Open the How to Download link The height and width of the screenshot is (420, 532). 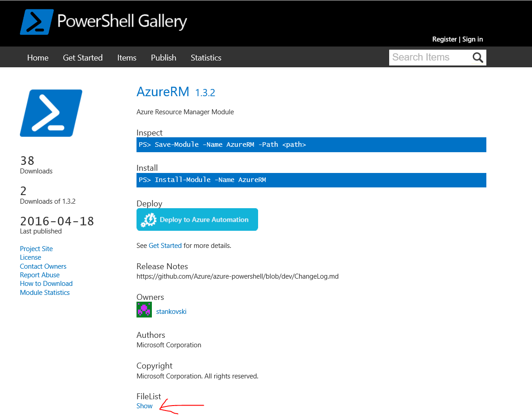(x=46, y=284)
